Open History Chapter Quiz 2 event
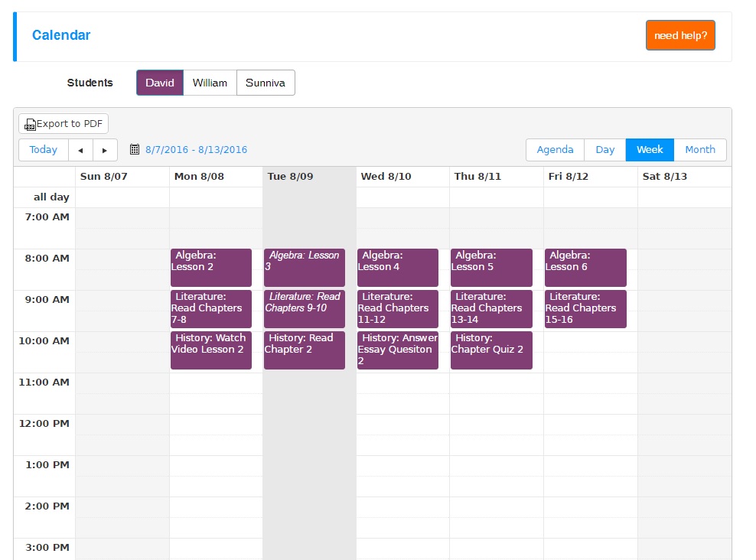 coord(491,350)
